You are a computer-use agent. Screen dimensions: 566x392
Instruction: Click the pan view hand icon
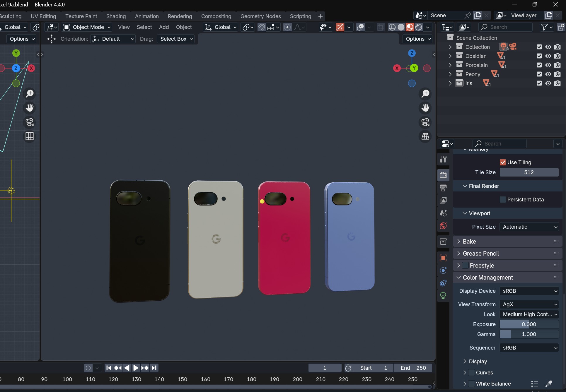point(425,108)
